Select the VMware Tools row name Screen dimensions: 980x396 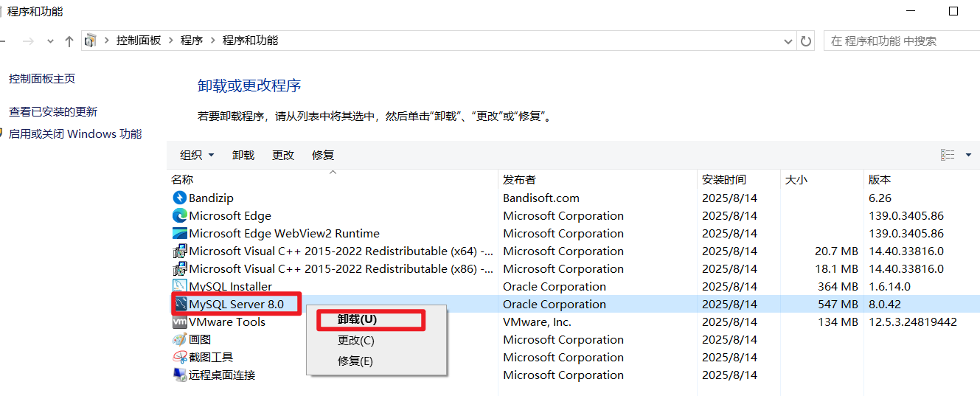(x=227, y=322)
